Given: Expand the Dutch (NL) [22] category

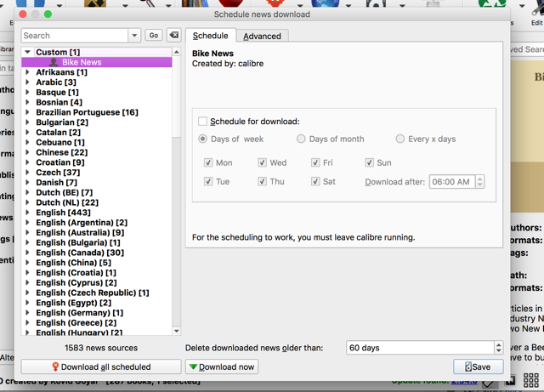Looking at the screenshot, I should click(x=27, y=202).
